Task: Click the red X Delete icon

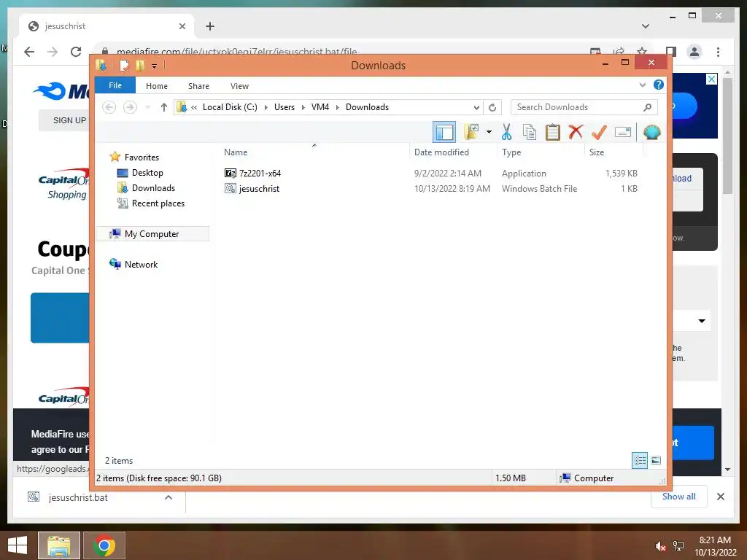Action: (576, 132)
